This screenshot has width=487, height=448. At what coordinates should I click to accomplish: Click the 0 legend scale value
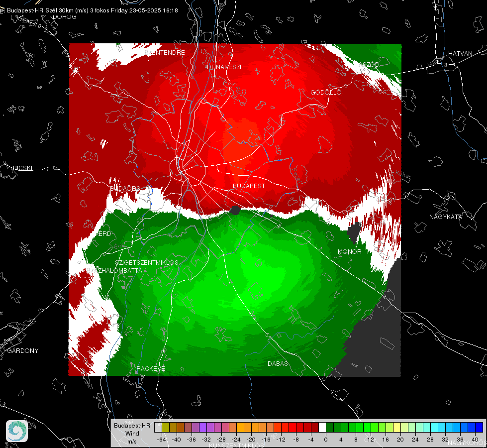click(x=326, y=440)
